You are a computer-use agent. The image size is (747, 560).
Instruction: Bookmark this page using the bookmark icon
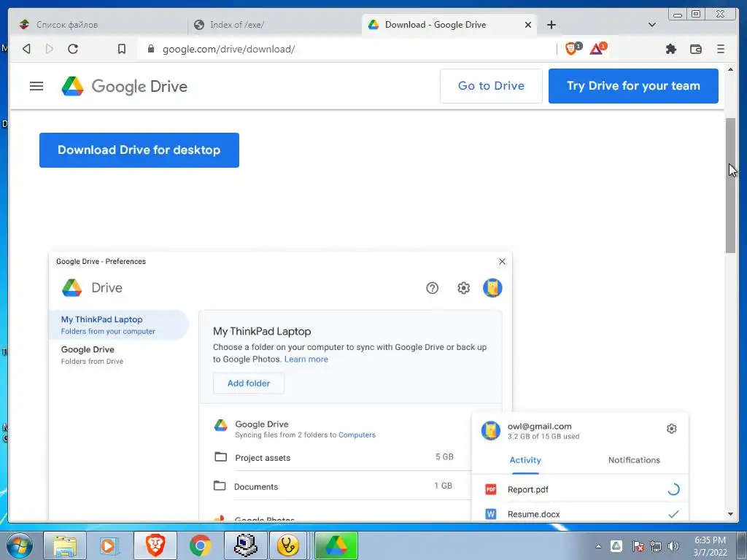click(x=122, y=49)
